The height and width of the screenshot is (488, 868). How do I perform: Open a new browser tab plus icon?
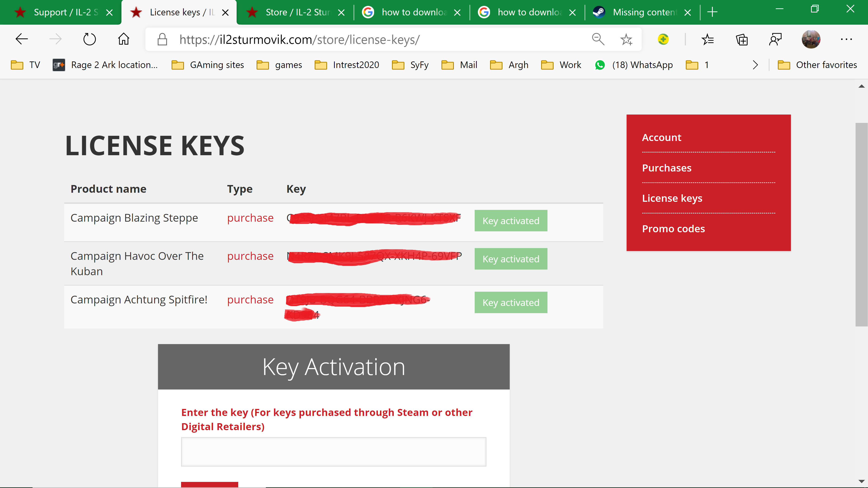(x=712, y=12)
